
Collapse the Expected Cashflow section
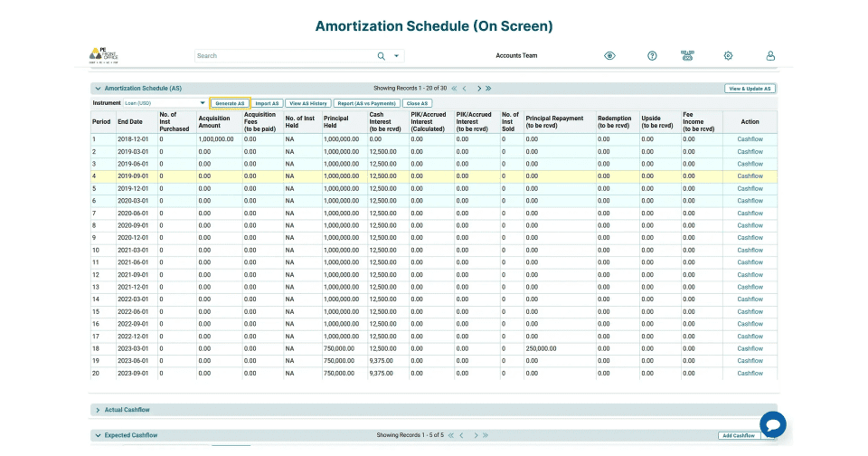point(98,435)
